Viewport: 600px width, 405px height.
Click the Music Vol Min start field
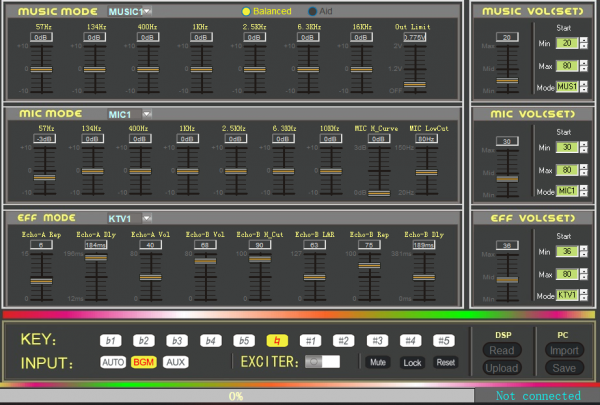(568, 44)
